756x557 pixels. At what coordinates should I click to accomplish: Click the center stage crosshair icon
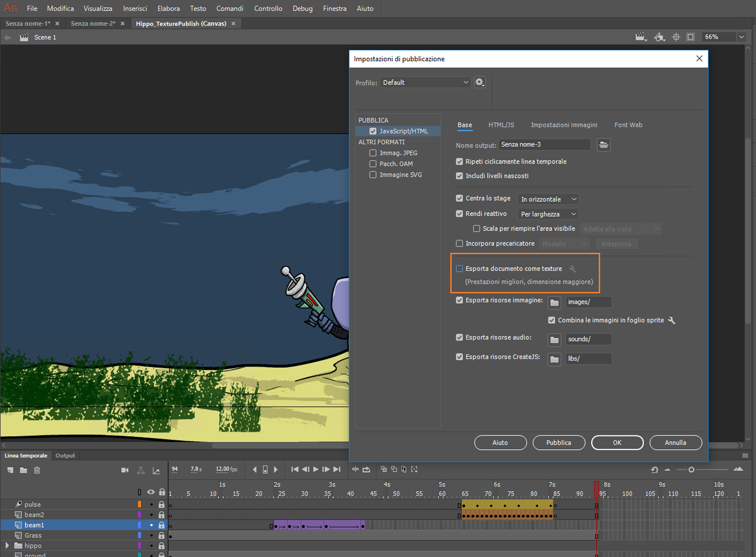(x=676, y=37)
